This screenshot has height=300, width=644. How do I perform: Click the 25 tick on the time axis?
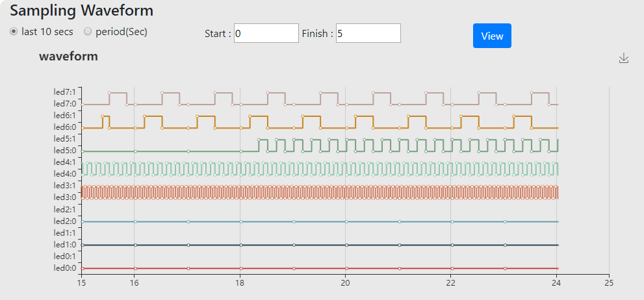[609, 283]
